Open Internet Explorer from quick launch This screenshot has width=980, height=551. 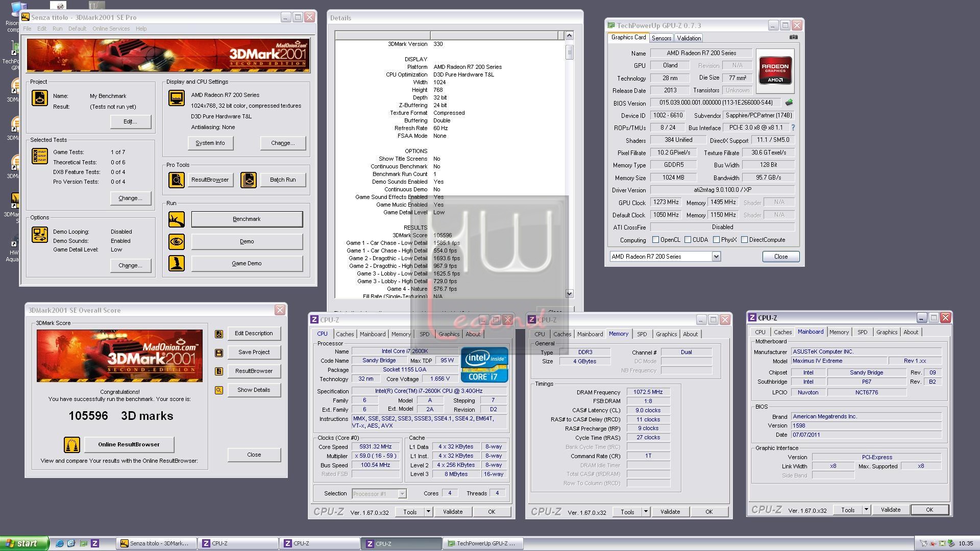[60, 543]
